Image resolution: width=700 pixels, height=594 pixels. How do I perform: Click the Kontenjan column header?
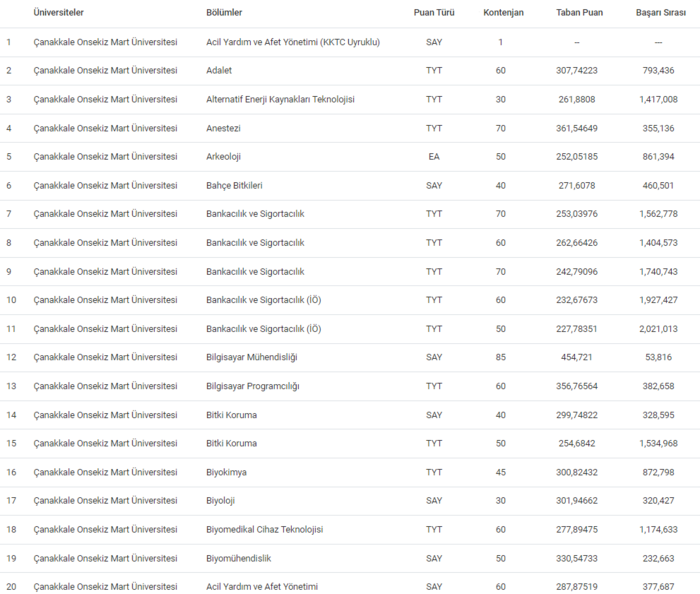tap(500, 13)
